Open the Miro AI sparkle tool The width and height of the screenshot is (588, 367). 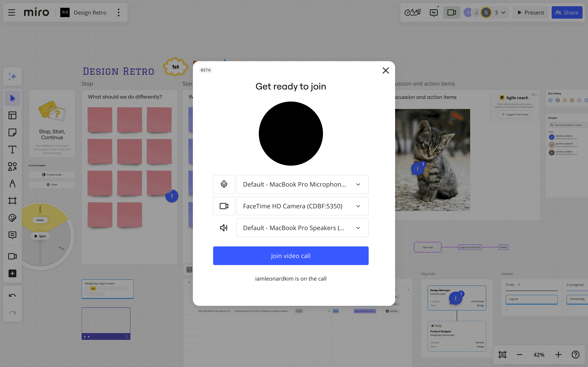[x=12, y=77]
